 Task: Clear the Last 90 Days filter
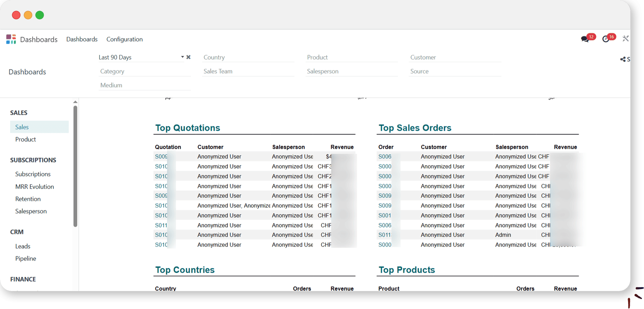point(188,57)
